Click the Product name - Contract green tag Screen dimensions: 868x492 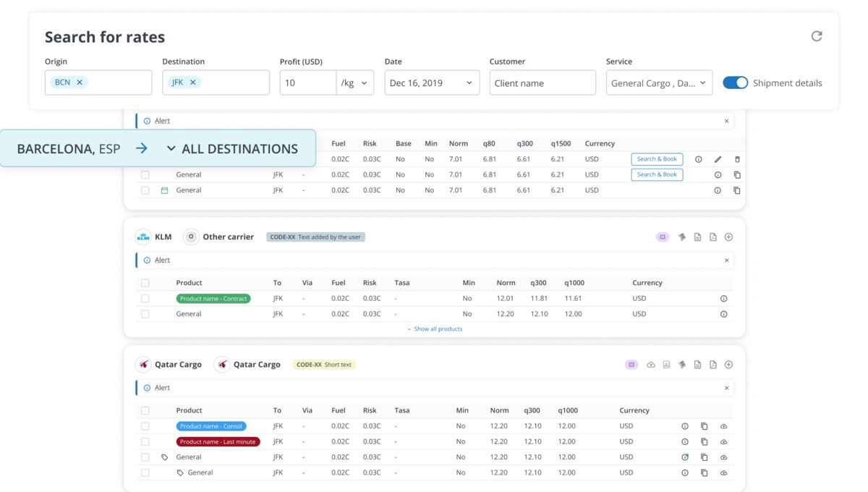point(213,299)
